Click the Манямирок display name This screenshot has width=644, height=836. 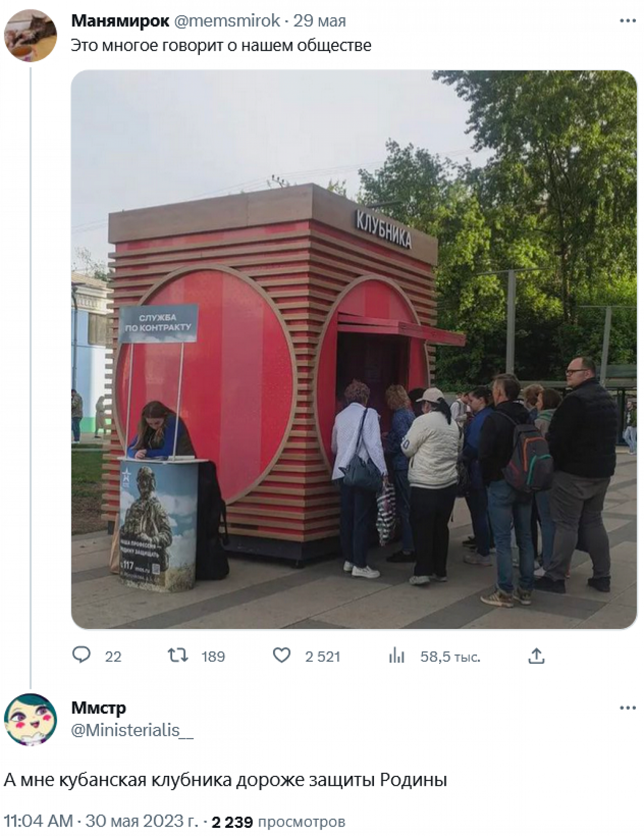click(x=120, y=21)
